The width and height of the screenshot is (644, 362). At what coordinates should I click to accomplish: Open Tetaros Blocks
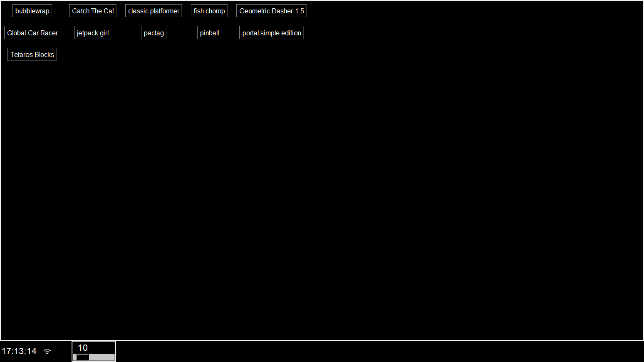32,55
